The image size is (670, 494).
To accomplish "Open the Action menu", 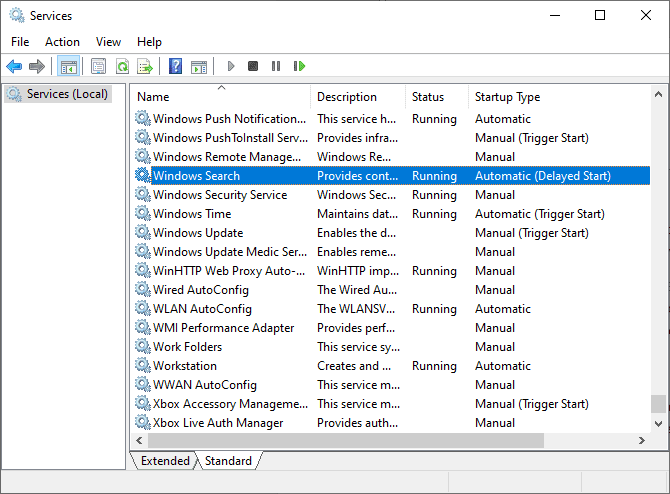I will (x=62, y=42).
